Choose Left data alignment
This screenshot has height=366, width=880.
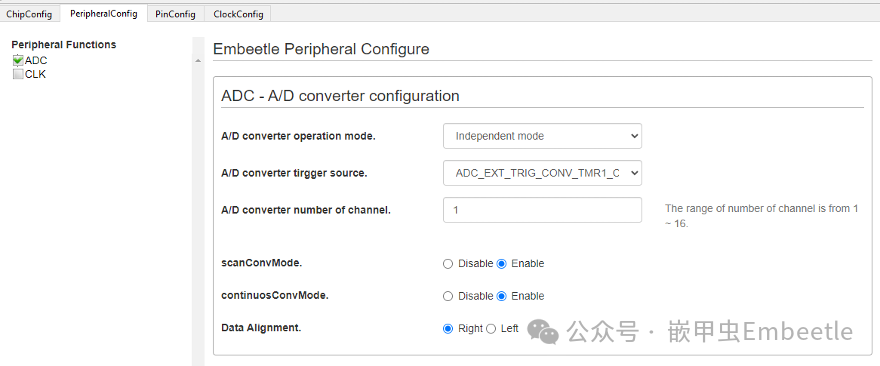coord(491,328)
